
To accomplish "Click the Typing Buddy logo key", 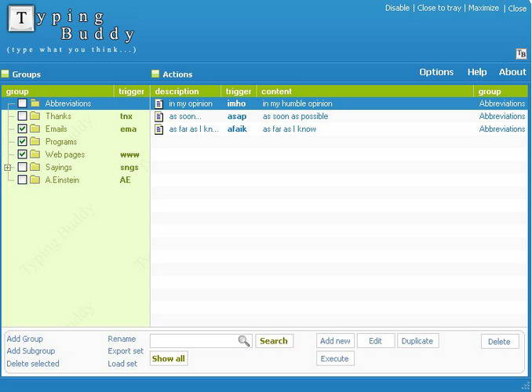I will [21, 18].
